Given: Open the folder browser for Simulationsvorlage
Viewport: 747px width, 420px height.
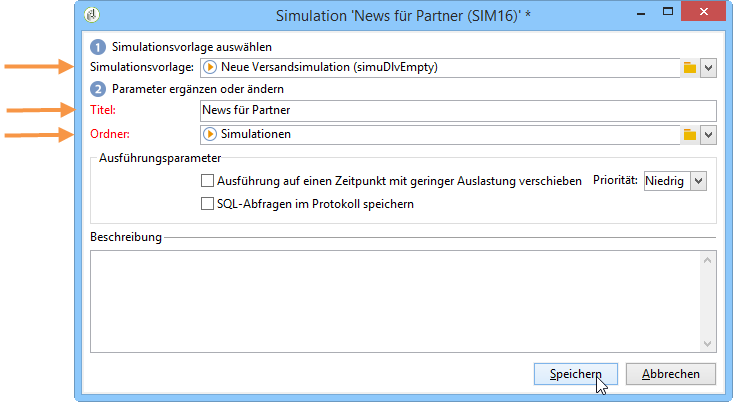Looking at the screenshot, I should tap(689, 68).
